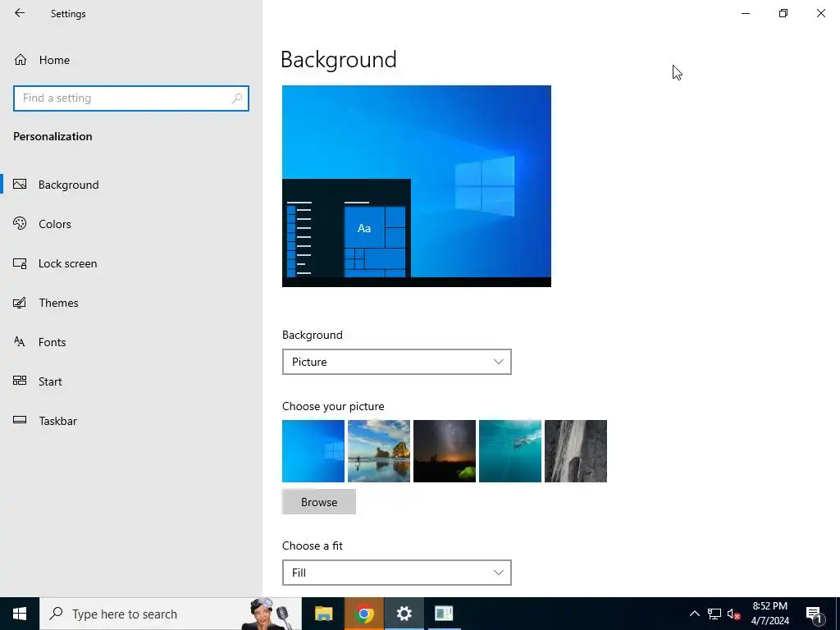840x630 pixels.
Task: Select the Taskbar icon in the sidebar
Action: click(20, 420)
